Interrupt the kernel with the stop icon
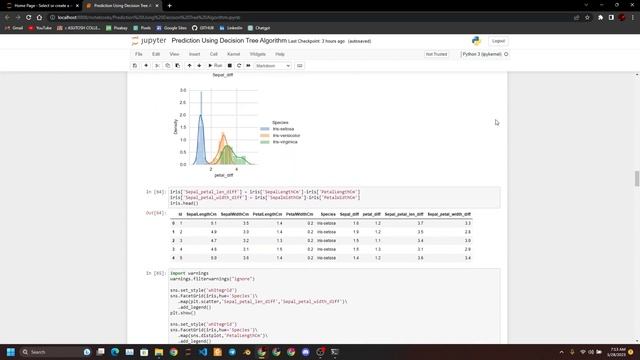640x360 pixels. click(230, 66)
